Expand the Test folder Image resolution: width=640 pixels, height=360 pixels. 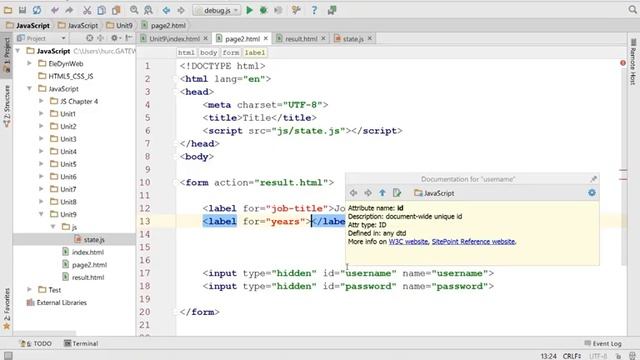tap(29, 289)
